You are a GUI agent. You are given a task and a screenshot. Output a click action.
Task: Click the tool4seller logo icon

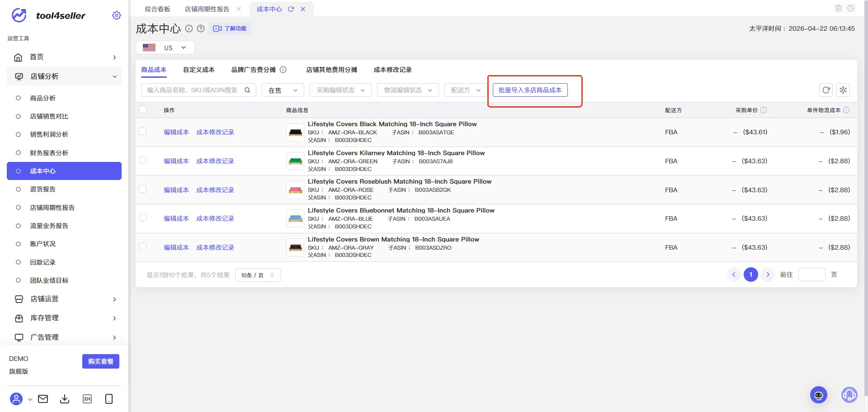[19, 15]
